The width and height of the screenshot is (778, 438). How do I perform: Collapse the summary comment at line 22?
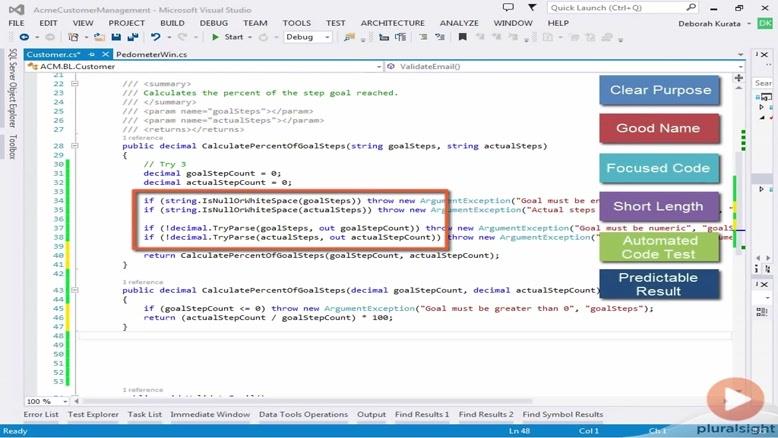[74, 84]
